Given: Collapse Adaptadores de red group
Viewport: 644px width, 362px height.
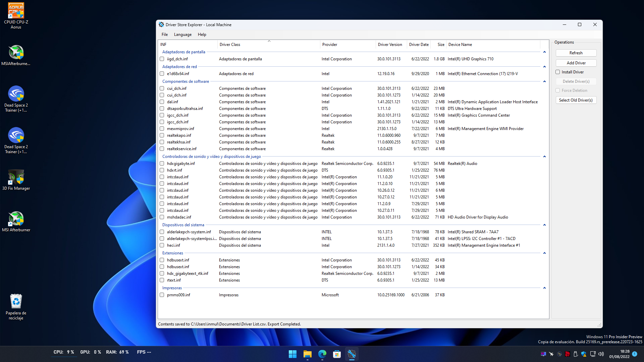Looking at the screenshot, I should pyautogui.click(x=544, y=67).
